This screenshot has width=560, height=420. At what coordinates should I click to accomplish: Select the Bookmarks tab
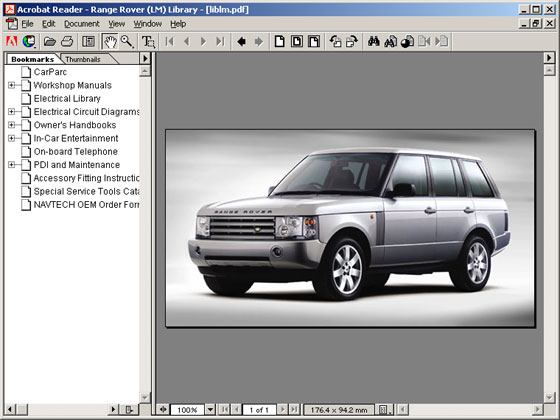coord(32,59)
